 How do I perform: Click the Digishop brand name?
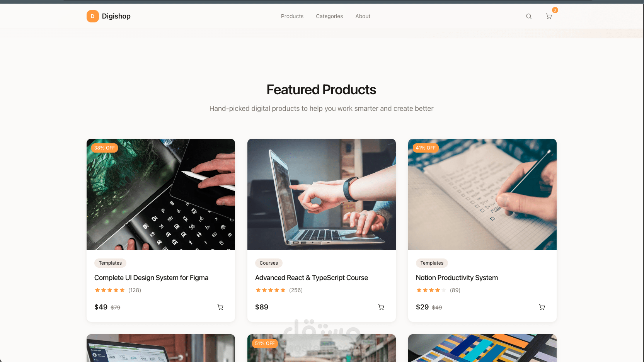click(x=116, y=16)
